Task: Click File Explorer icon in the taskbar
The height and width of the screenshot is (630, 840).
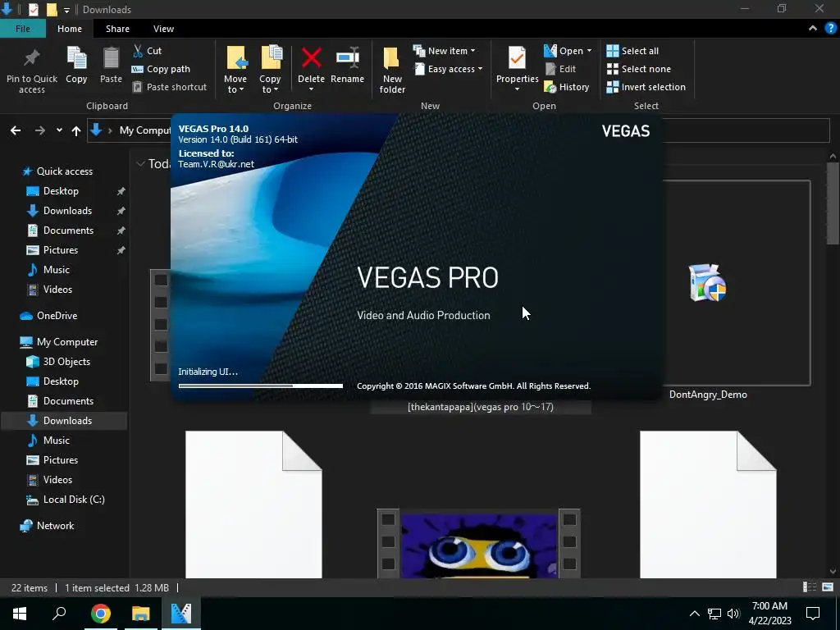Action: 141,614
